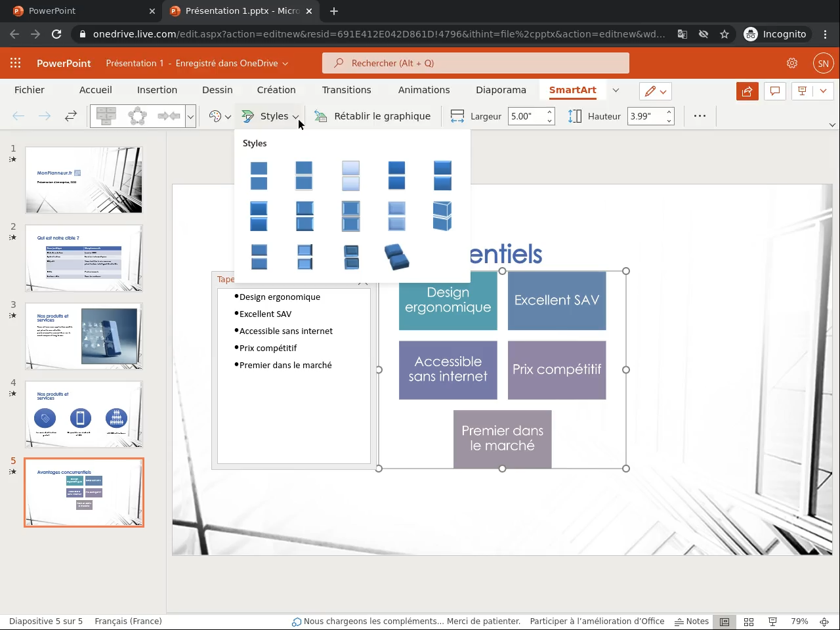This screenshot has width=840, height=630.
Task: Toggle normal view in status bar
Action: coord(724,621)
